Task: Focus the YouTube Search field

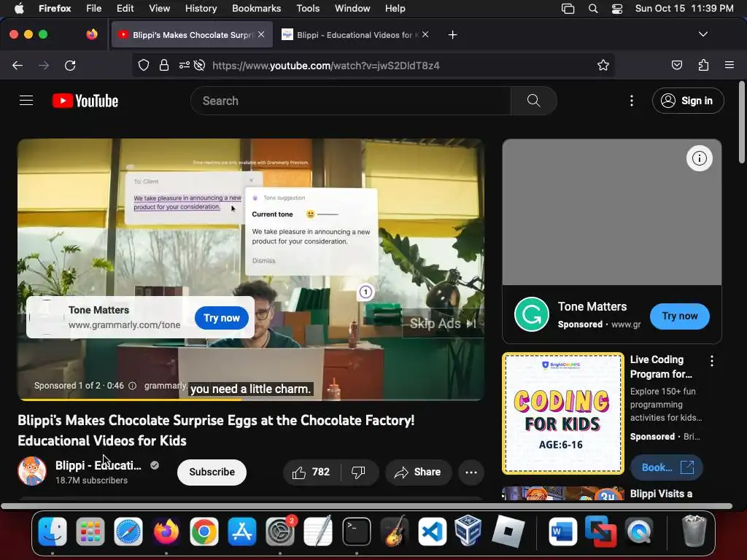Action: (x=351, y=101)
